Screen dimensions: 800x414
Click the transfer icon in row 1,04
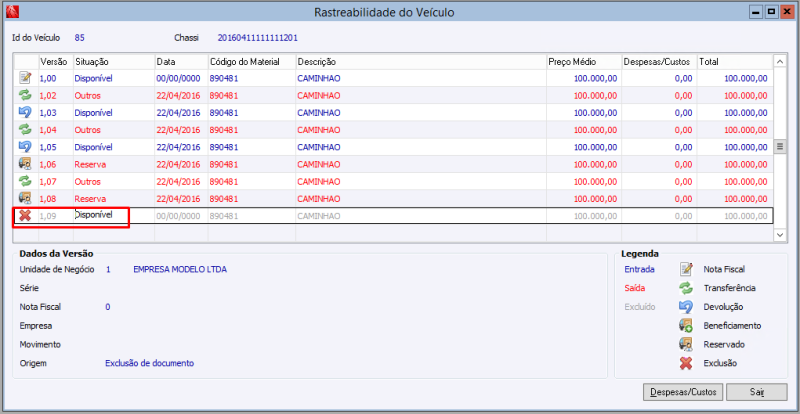[x=25, y=130]
